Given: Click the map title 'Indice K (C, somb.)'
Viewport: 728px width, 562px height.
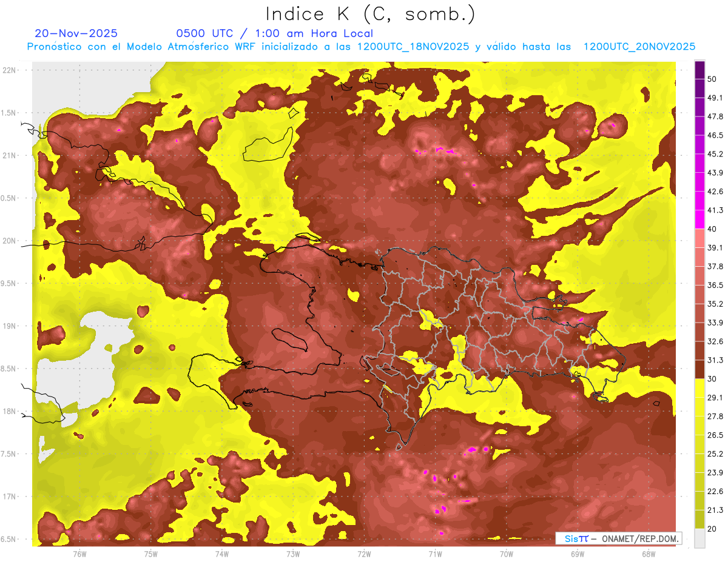Looking at the screenshot, I should point(370,13).
